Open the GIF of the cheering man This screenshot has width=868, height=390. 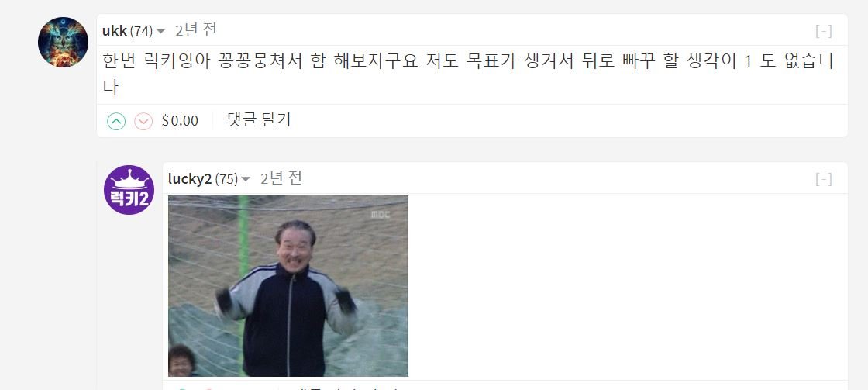click(288, 286)
